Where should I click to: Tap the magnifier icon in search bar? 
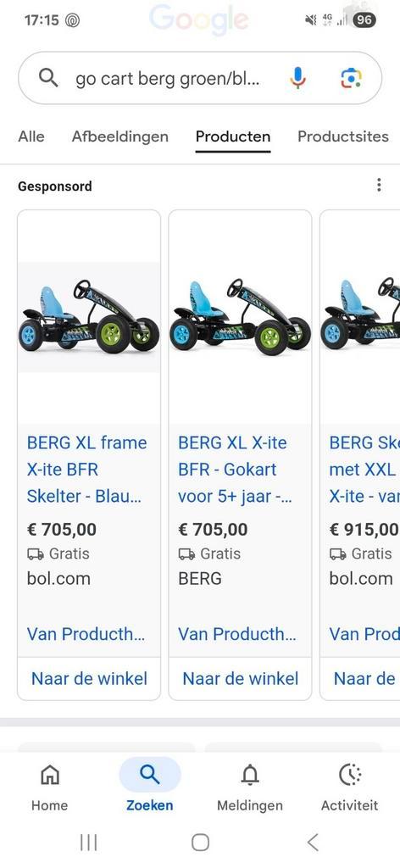click(48, 78)
